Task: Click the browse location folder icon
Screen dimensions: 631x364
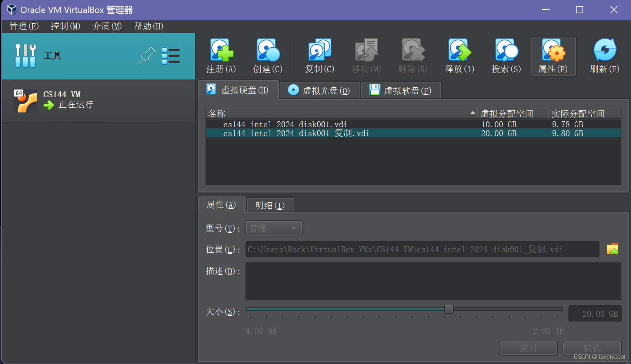Action: [x=612, y=249]
